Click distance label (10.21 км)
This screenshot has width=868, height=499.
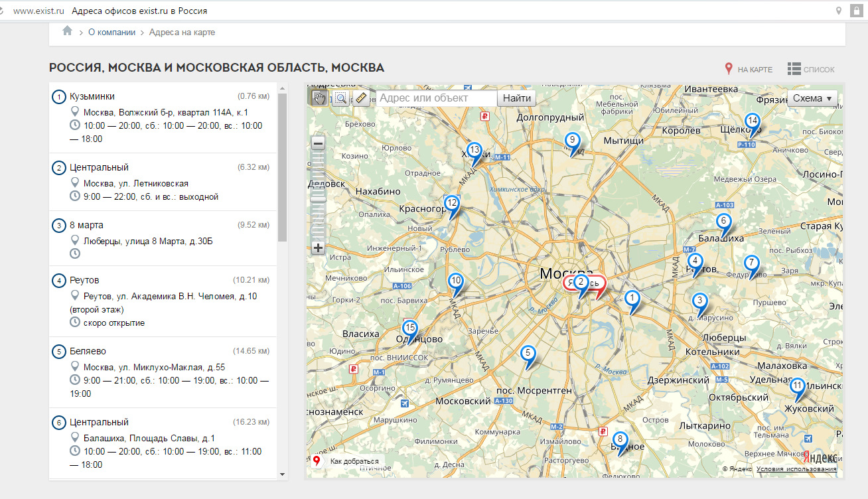click(252, 281)
